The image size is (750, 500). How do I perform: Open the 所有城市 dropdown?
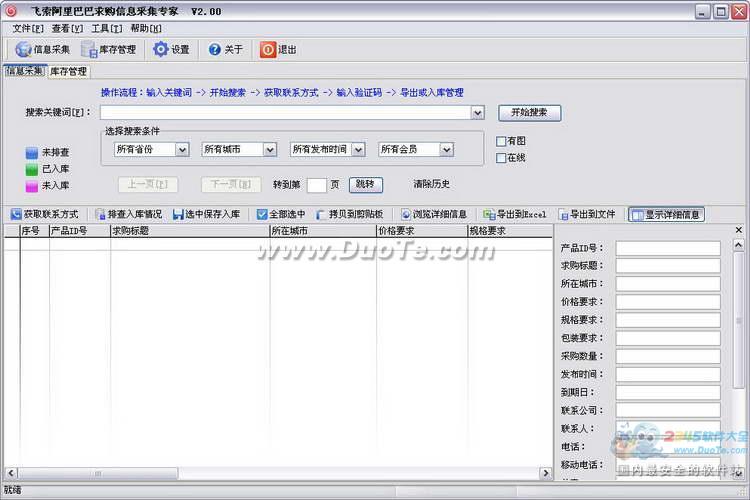270,150
